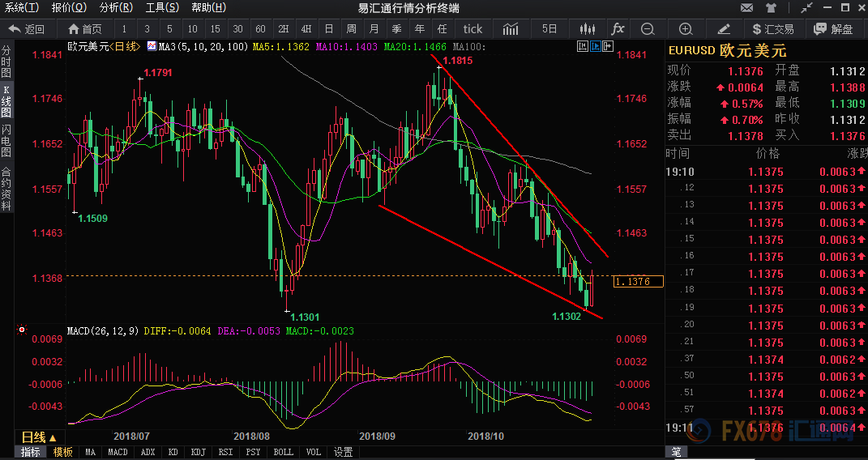Expand the 日线 period selector arrow
The image size is (868, 460).
[53, 437]
